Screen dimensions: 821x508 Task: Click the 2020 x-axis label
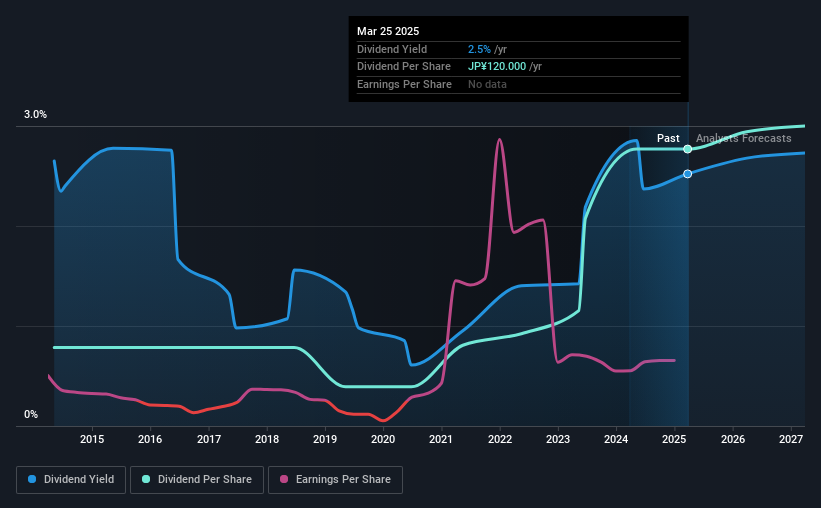(x=383, y=439)
